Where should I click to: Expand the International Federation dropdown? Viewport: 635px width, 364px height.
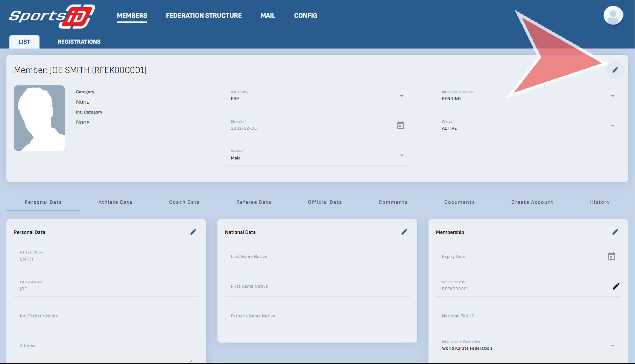coord(612,346)
